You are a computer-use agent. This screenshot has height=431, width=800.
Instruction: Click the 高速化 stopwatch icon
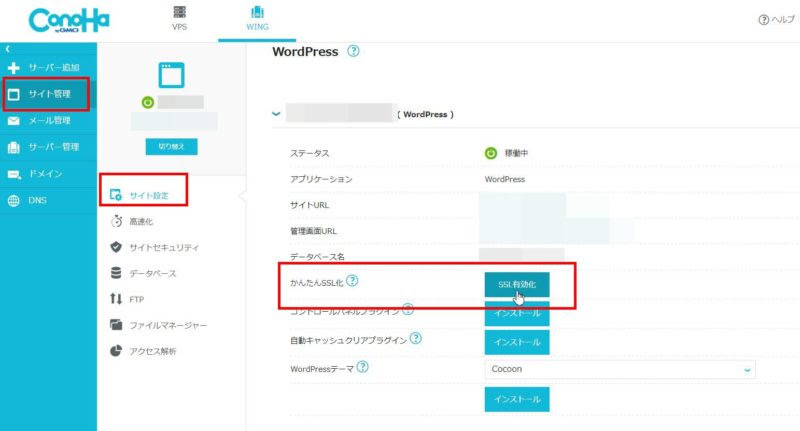pos(116,221)
